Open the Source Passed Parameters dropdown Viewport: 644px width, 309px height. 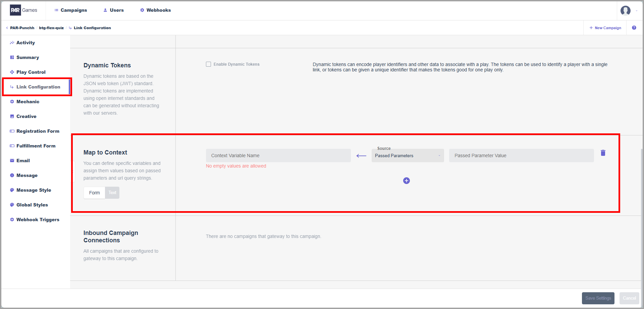pyautogui.click(x=408, y=156)
